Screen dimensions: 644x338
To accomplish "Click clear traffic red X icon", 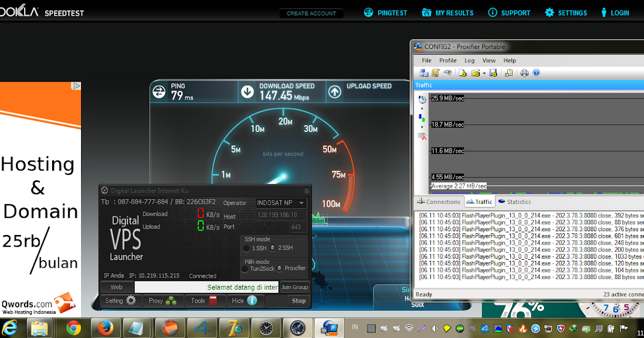I will coord(422,136).
